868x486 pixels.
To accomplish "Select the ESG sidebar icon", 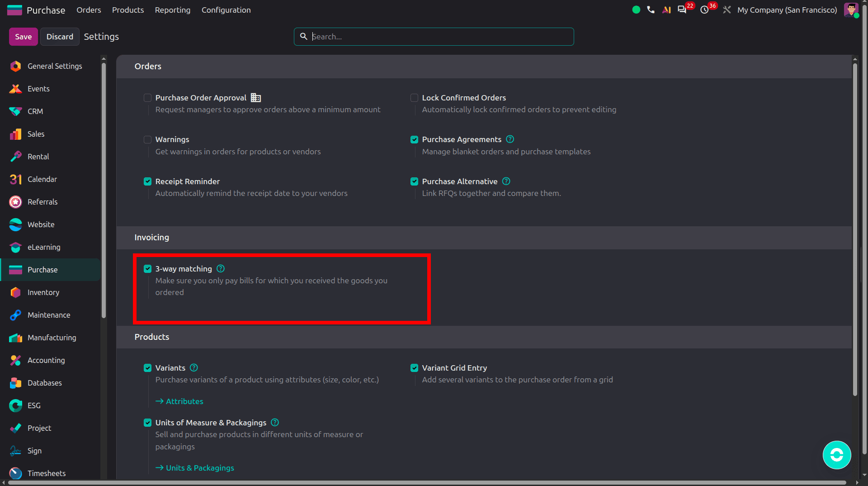I will tap(15, 405).
